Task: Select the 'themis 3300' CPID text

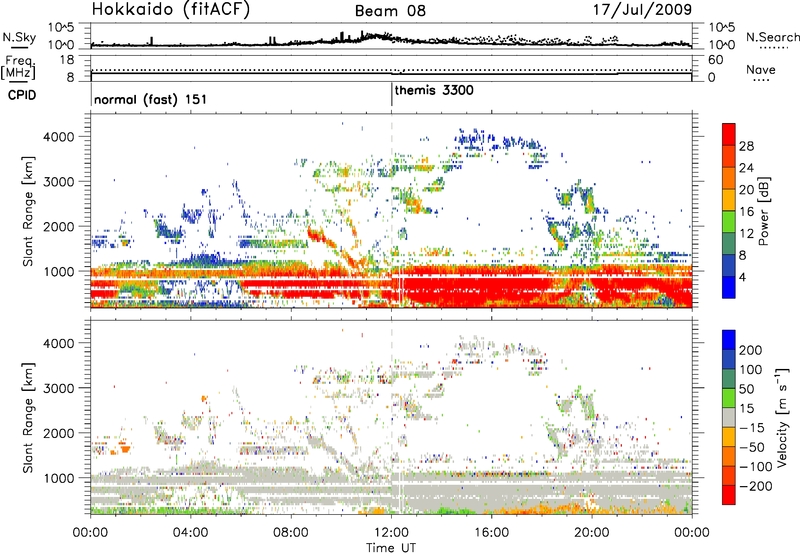Action: click(434, 90)
